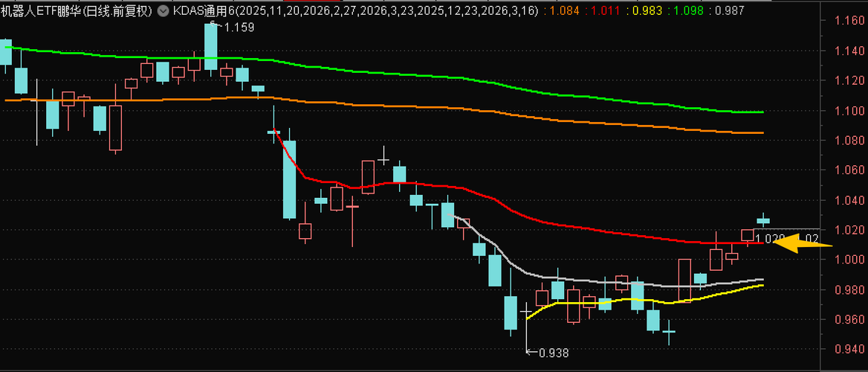Viewport: 868px width, 372px height.
Task: Click the 1.080 price axis label
Action: click(849, 141)
